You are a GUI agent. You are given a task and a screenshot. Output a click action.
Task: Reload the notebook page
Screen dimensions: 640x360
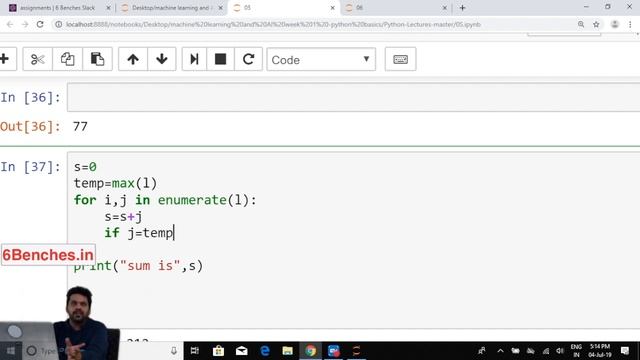point(40,24)
